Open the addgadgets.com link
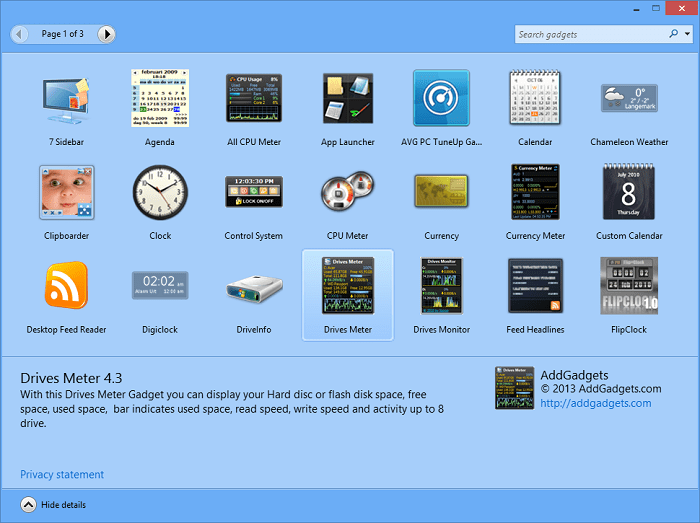 pos(595,403)
